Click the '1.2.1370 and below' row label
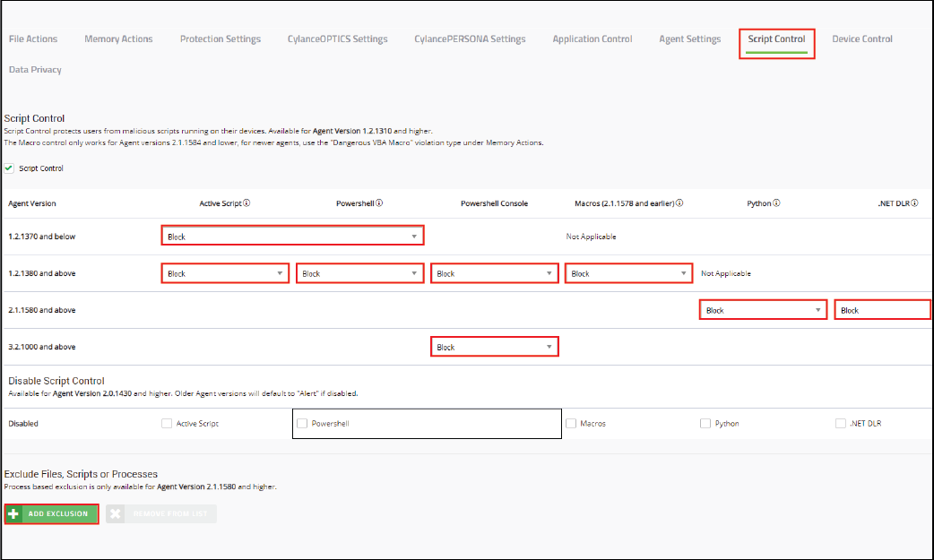This screenshot has width=934, height=560. point(42,237)
